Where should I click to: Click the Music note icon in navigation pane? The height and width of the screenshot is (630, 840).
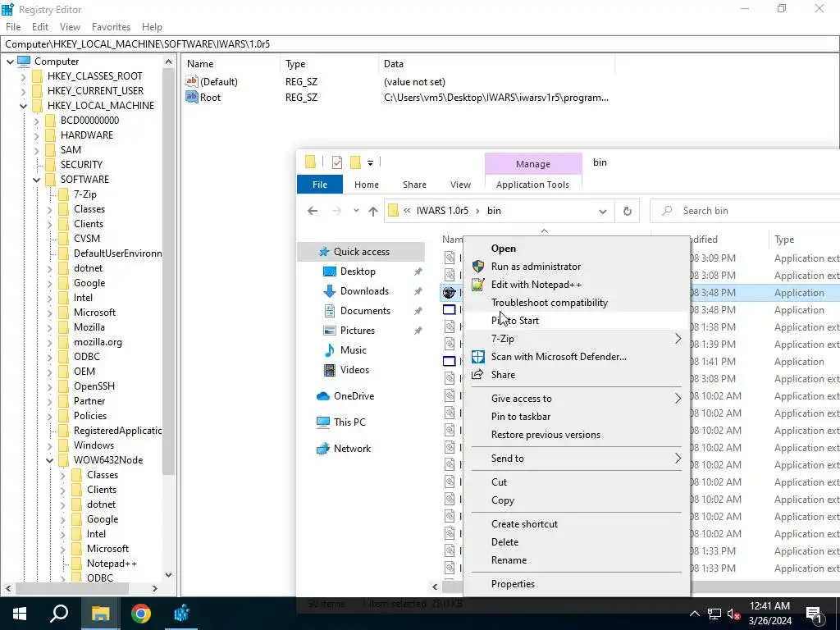click(330, 349)
